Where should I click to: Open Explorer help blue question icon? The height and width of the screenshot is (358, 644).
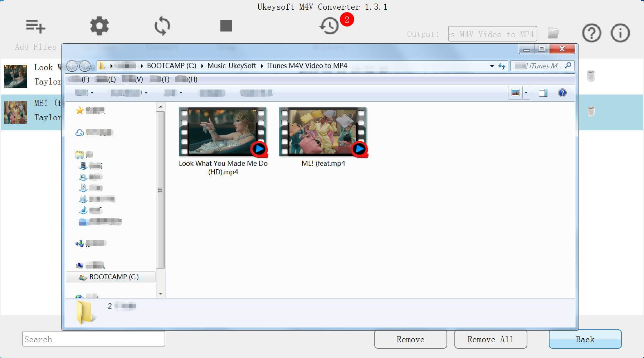click(x=562, y=93)
